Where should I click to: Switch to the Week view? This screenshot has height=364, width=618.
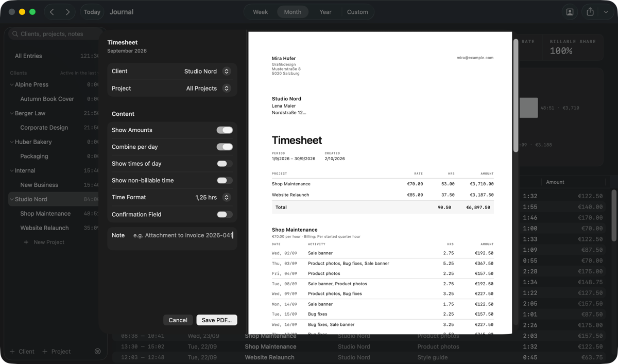pyautogui.click(x=260, y=12)
